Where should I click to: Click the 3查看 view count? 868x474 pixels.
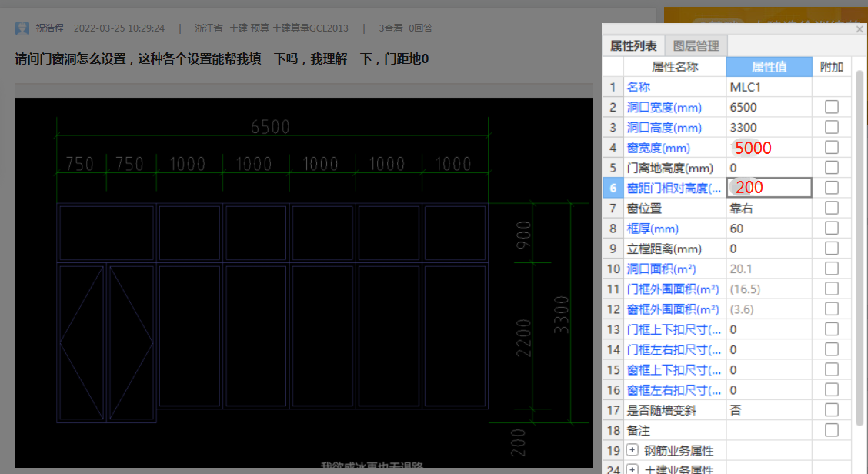pyautogui.click(x=391, y=28)
